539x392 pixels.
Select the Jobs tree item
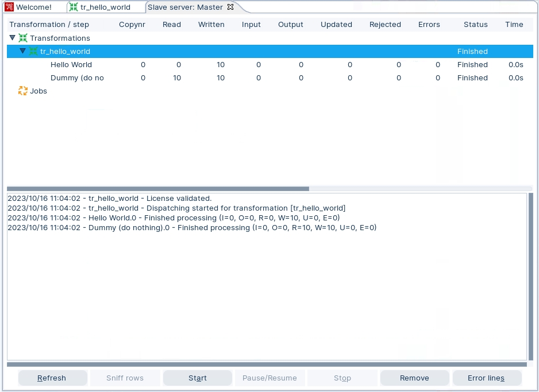(x=38, y=91)
